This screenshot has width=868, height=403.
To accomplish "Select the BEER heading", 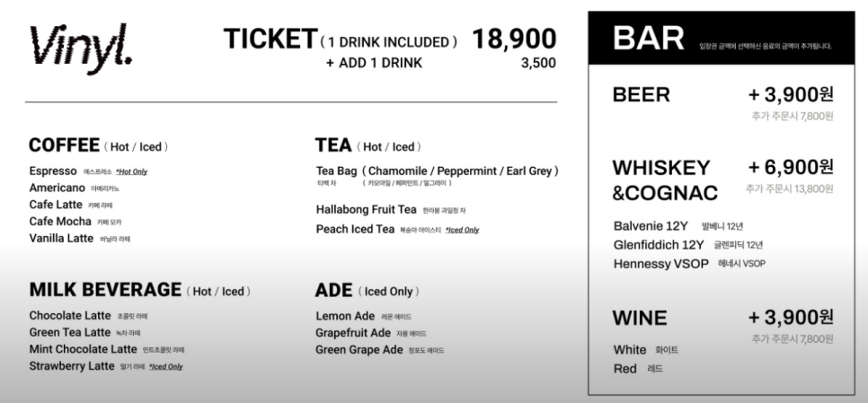I will (x=641, y=94).
